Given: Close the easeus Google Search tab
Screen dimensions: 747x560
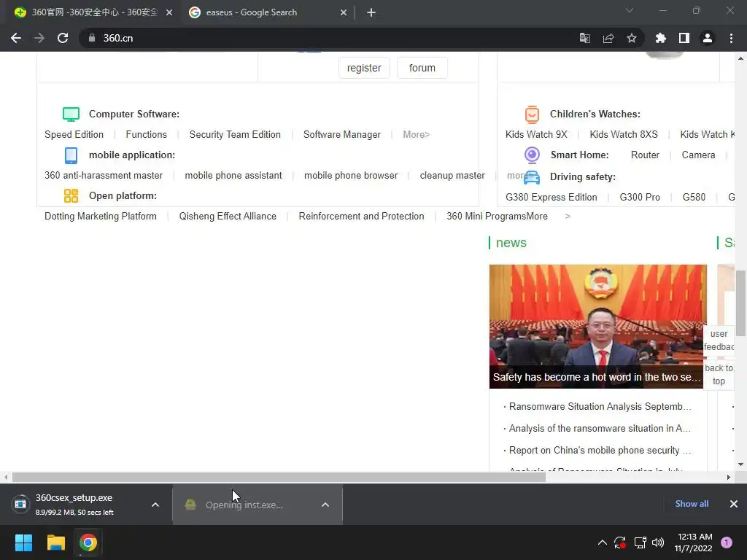Looking at the screenshot, I should click(x=344, y=12).
